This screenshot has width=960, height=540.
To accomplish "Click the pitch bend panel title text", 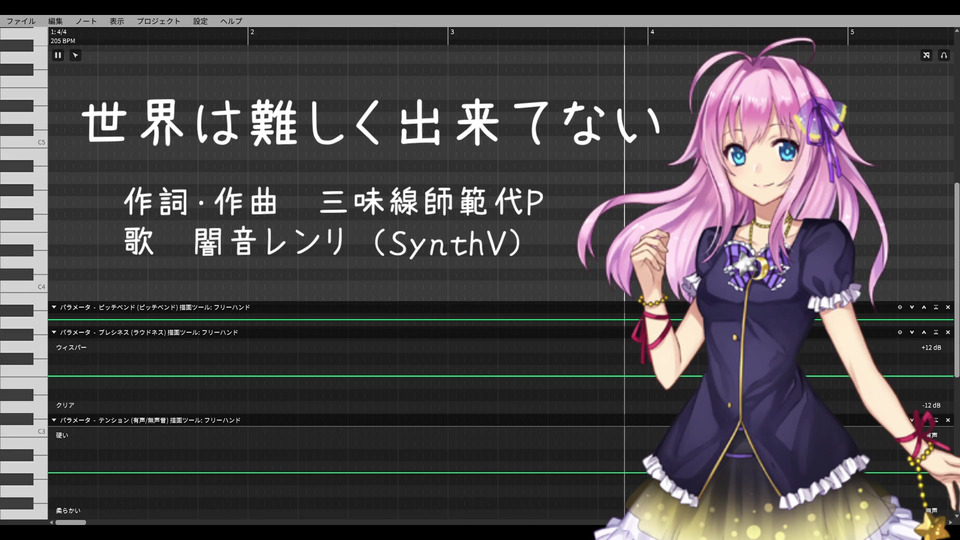I will 155,307.
